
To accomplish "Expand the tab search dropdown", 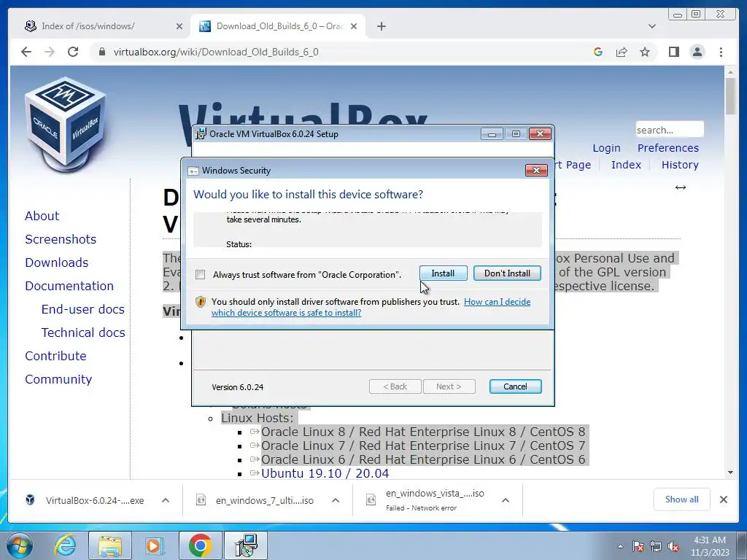I will click(x=651, y=26).
